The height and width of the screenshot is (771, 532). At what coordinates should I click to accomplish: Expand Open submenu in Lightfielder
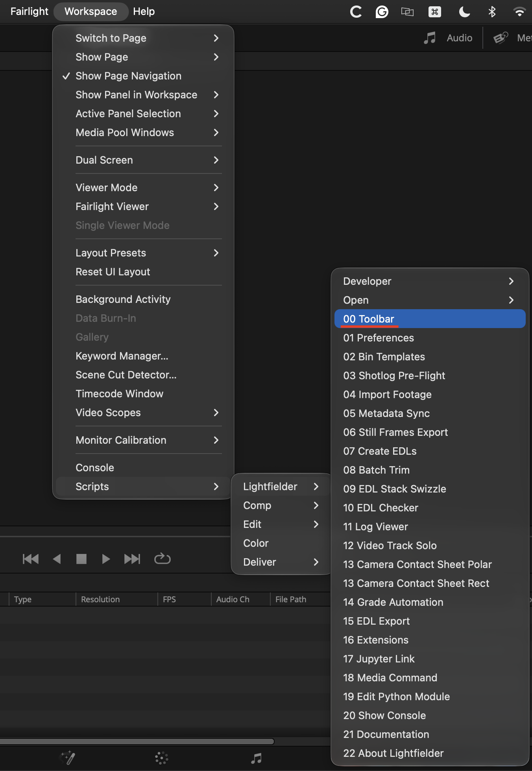[430, 300]
